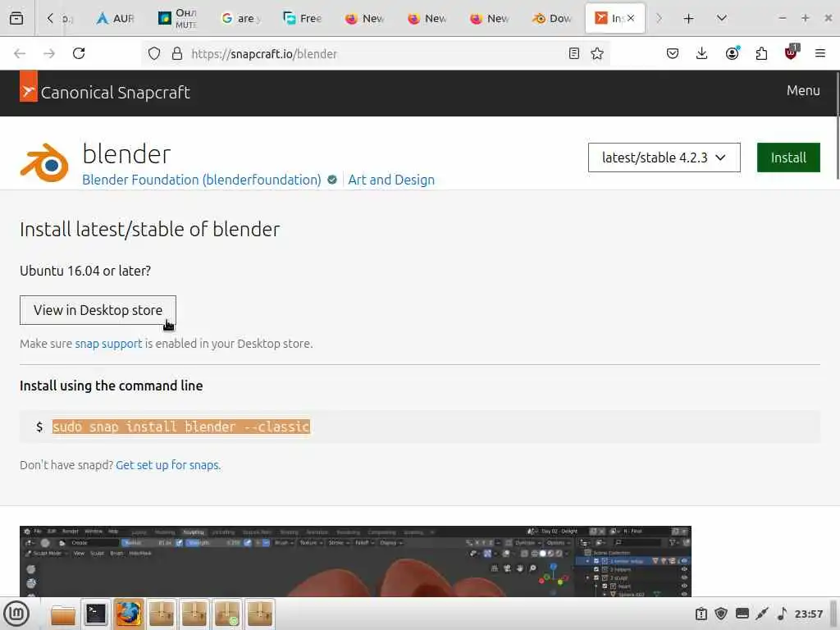Open the Firefox account icon
840x630 pixels.
click(733, 53)
